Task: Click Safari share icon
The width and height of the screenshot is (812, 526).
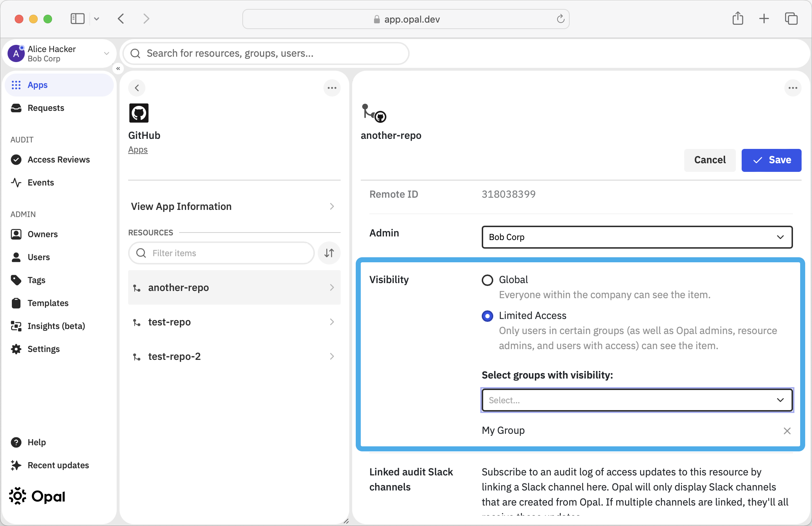Action: 738,18
